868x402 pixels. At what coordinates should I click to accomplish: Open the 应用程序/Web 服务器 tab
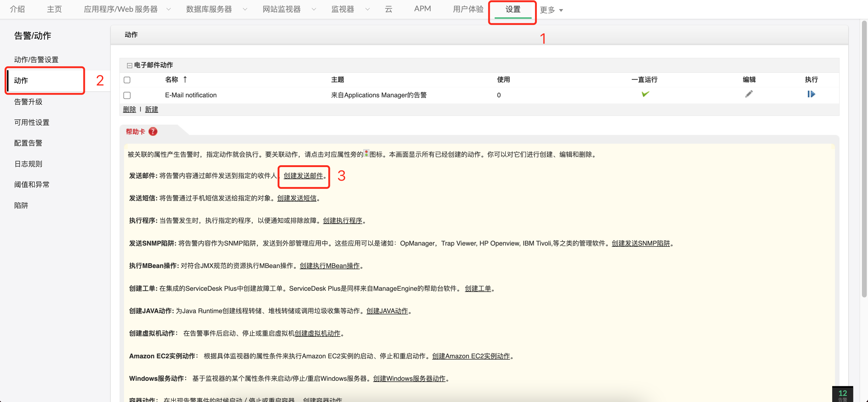121,9
